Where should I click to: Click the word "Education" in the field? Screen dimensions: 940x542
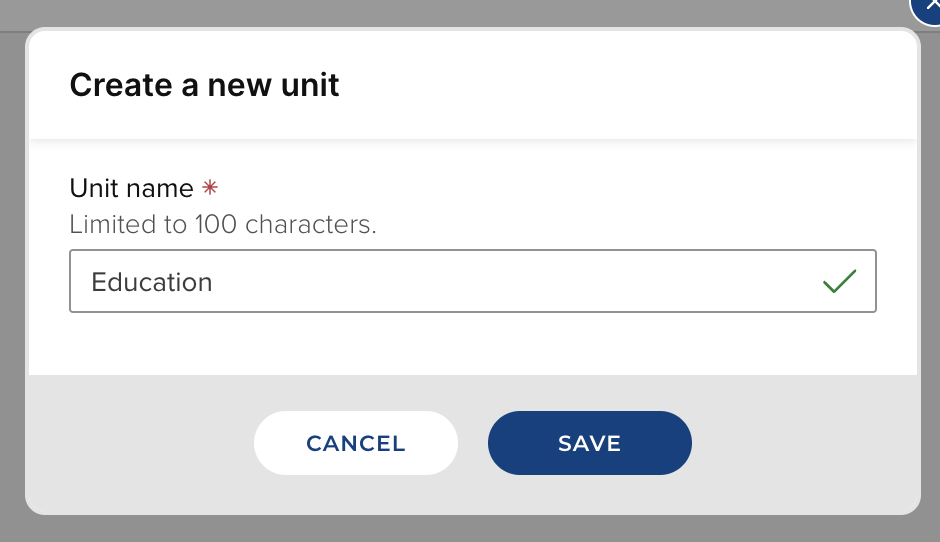pyautogui.click(x=152, y=282)
